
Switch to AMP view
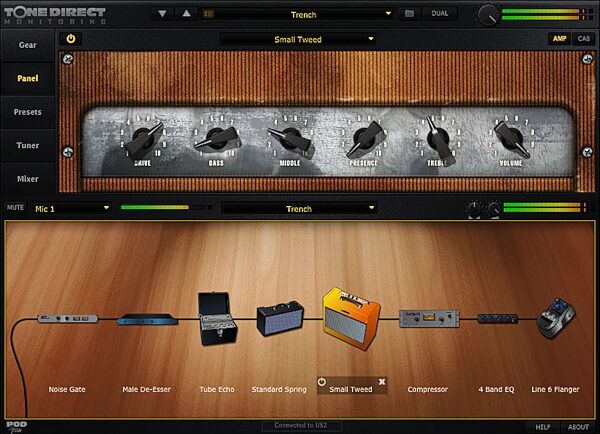(x=559, y=39)
